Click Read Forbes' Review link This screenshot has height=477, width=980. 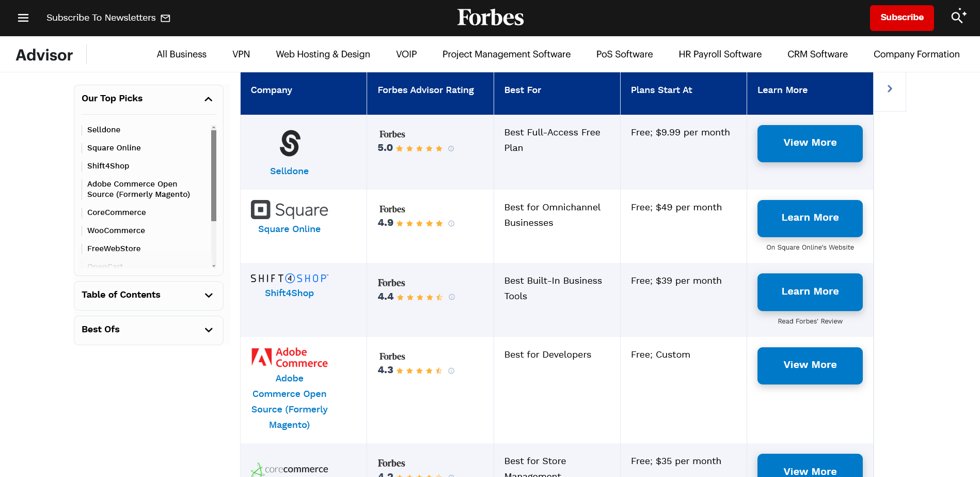click(x=810, y=321)
